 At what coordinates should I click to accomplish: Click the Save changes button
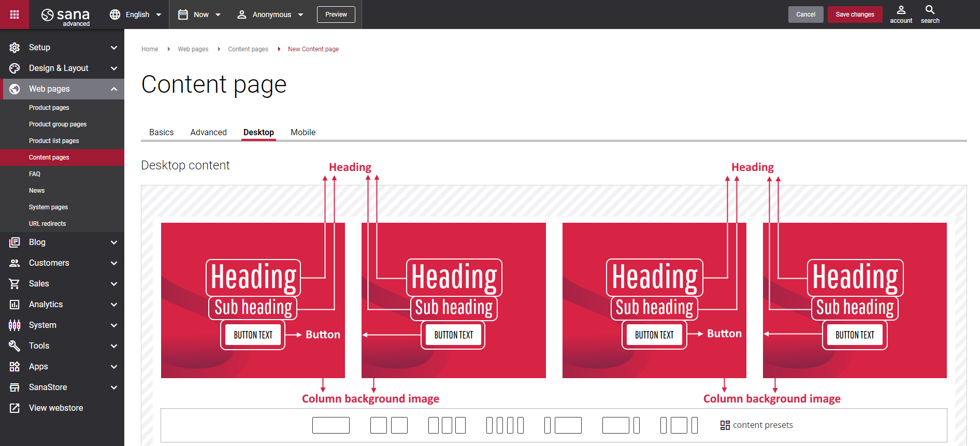point(855,15)
